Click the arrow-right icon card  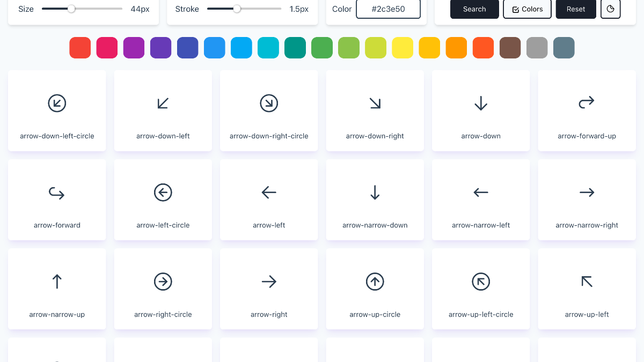tap(269, 289)
